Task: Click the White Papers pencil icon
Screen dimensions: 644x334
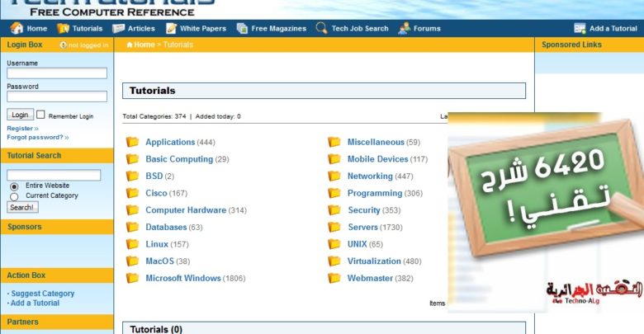Action: coord(171,28)
